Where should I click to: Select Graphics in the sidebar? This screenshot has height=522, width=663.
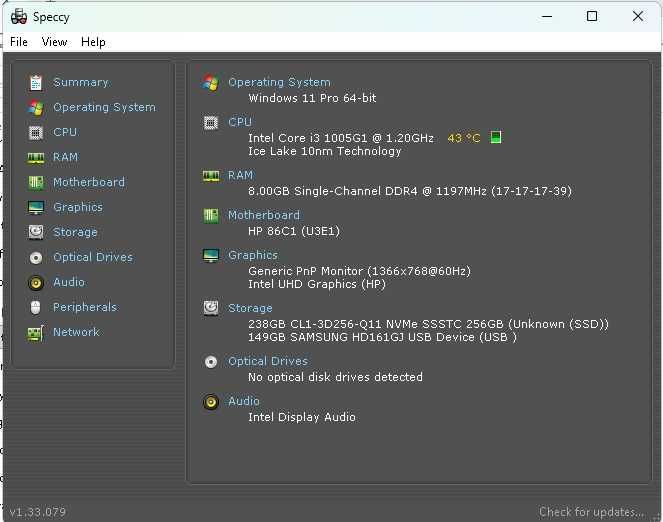(78, 207)
